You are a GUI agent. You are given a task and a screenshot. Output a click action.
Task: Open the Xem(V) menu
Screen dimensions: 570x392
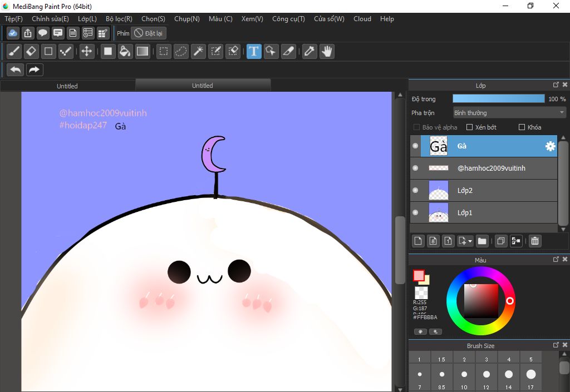(252, 19)
